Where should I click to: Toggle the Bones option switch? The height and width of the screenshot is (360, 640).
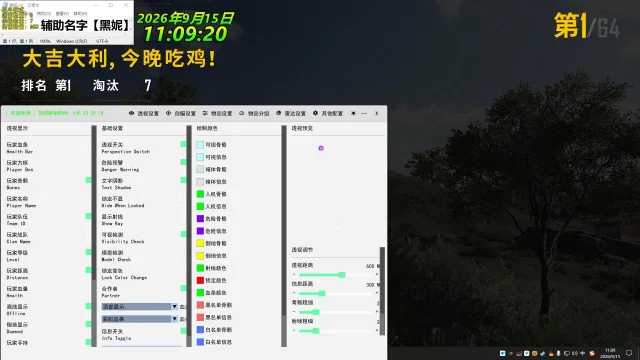88,180
